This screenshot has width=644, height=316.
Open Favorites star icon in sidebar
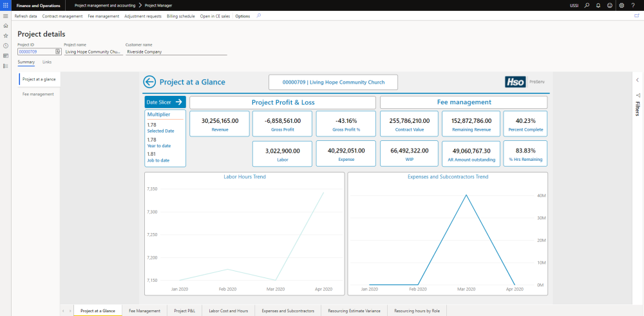pyautogui.click(x=6, y=35)
